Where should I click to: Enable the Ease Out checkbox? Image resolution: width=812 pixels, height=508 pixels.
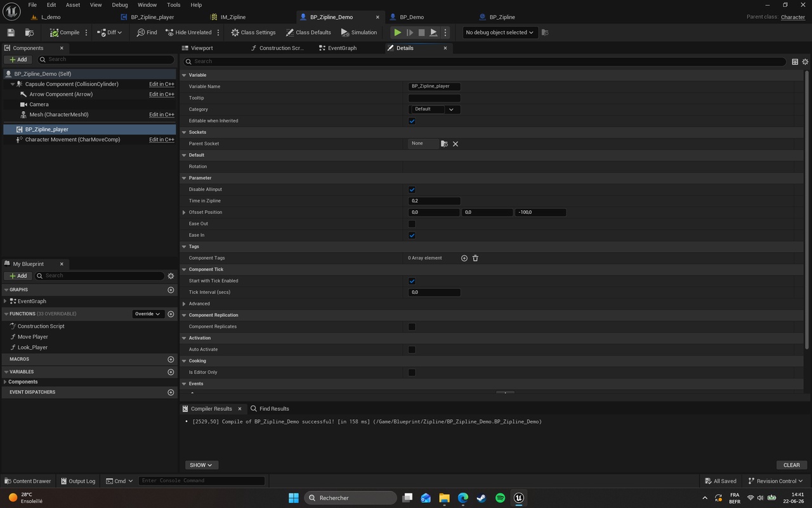pyautogui.click(x=412, y=224)
